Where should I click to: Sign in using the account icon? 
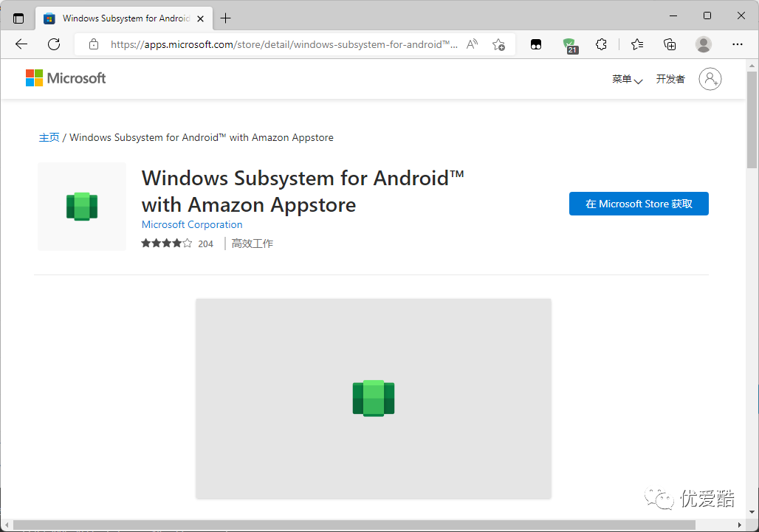pyautogui.click(x=710, y=79)
